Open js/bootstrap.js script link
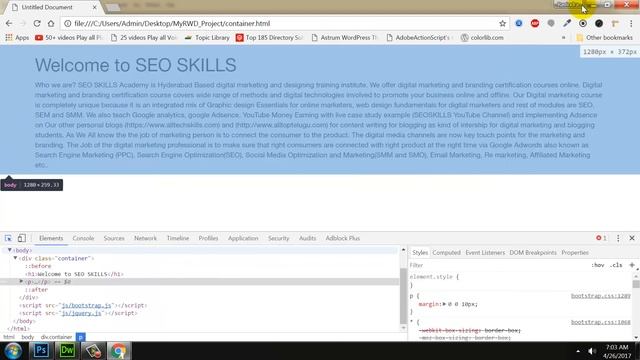 86,305
